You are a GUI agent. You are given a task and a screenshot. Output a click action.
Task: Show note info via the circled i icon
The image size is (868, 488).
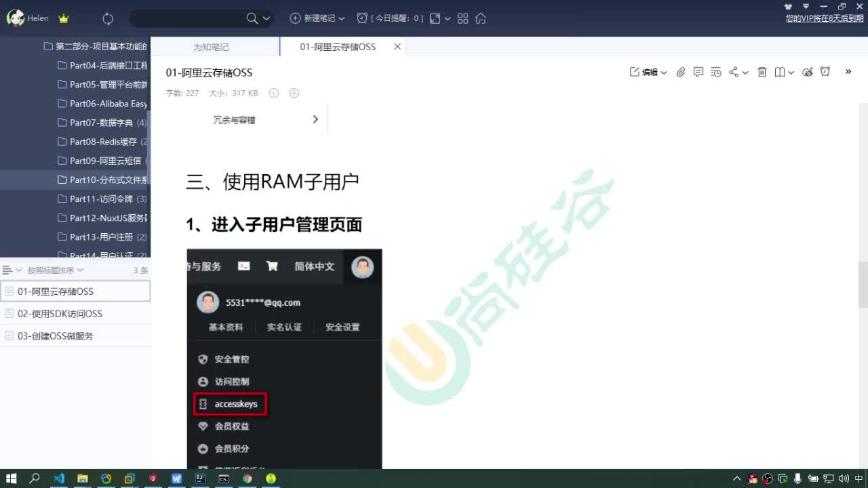(274, 93)
